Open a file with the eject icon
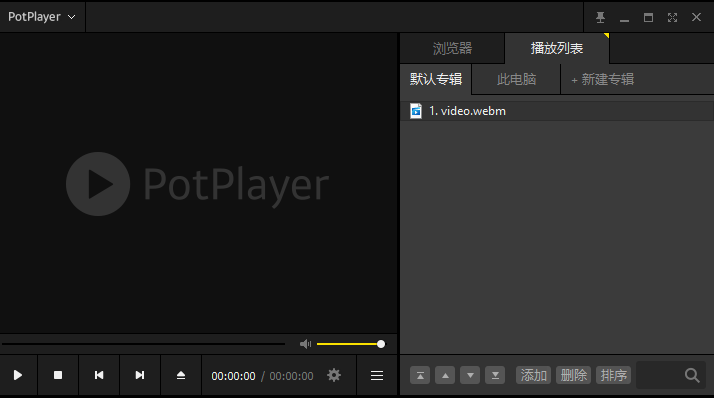The width and height of the screenshot is (714, 398). [181, 375]
